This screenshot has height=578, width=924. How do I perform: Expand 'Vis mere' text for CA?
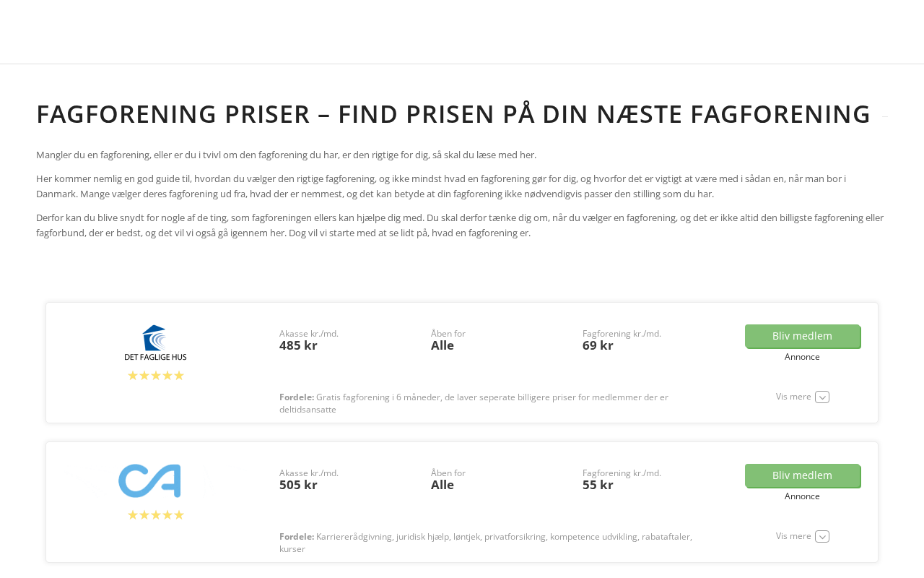[793, 536]
